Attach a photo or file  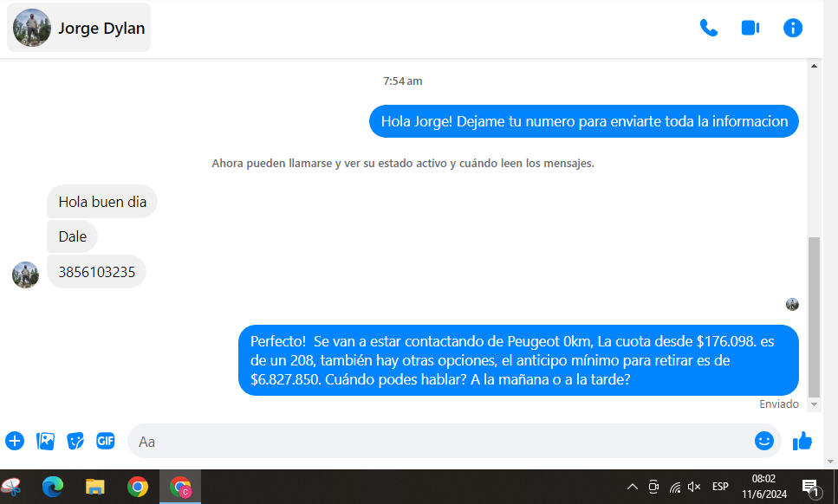(x=45, y=441)
